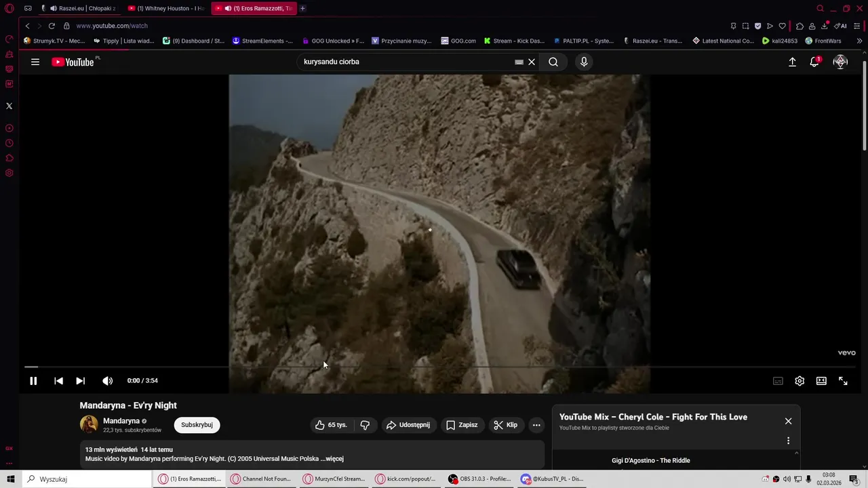Go back with the browser back arrow

coord(27,26)
